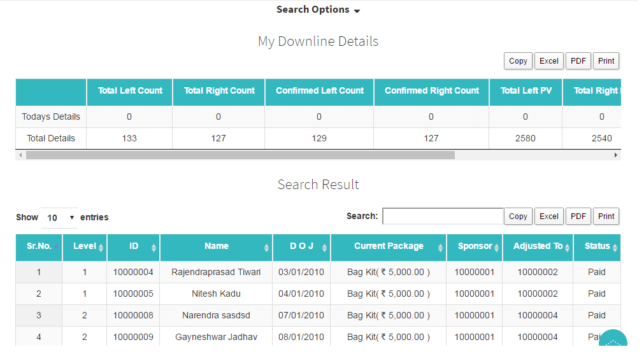
Task: Export Downline Details as PDF
Action: pos(578,61)
